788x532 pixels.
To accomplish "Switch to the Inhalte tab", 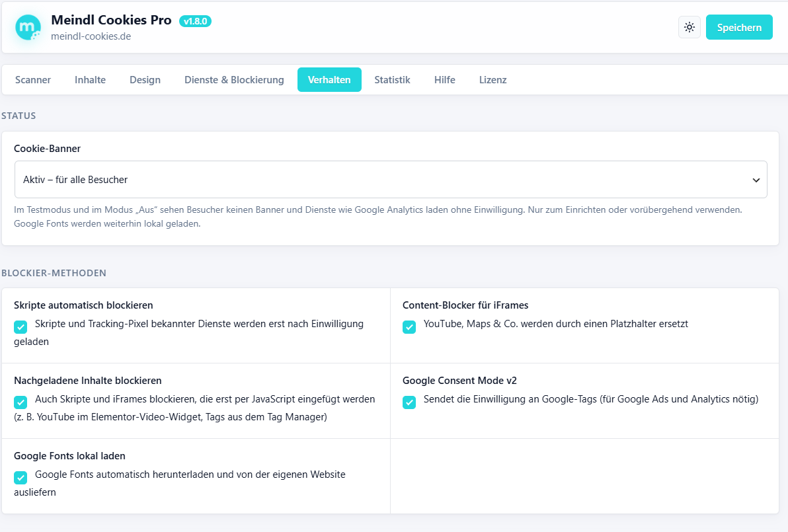I will coord(90,80).
